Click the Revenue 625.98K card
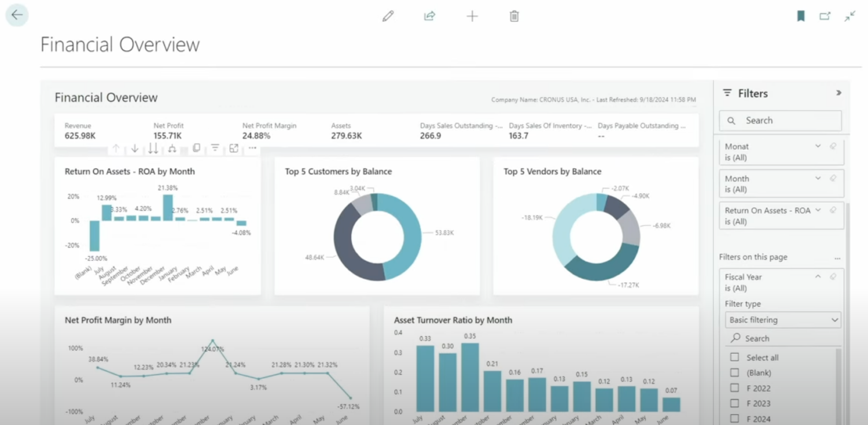The width and height of the screenshot is (868, 425). coord(80,131)
